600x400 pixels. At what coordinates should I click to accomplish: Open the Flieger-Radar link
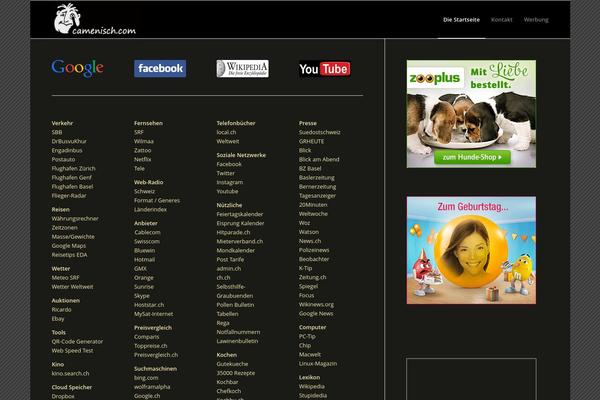(x=69, y=196)
